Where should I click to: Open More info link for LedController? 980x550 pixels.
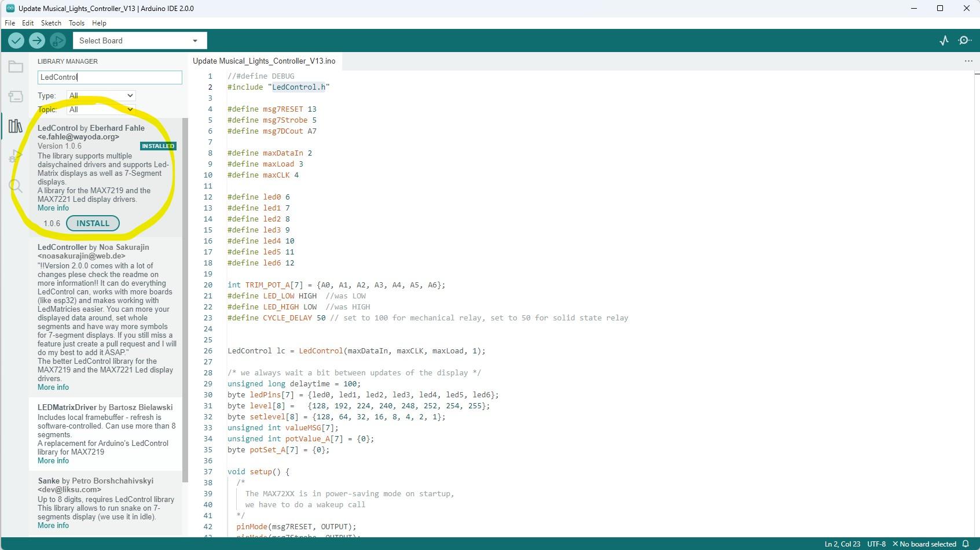(53, 387)
